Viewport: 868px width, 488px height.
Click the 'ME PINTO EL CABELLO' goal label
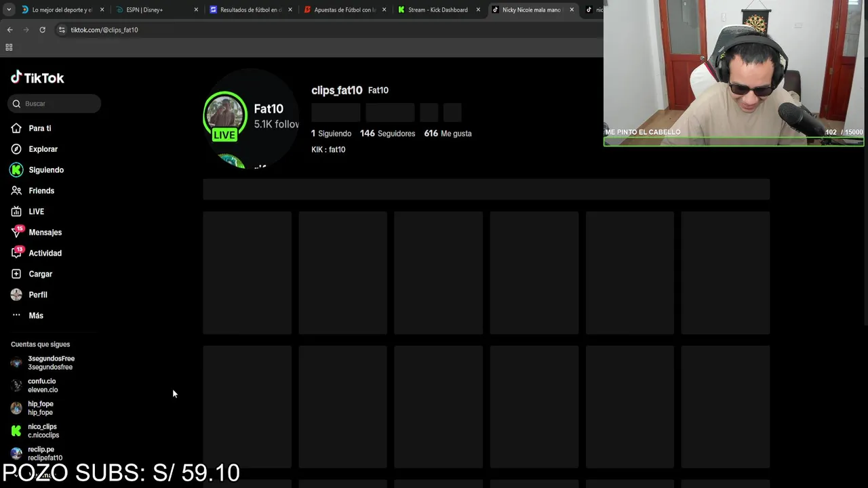(643, 132)
